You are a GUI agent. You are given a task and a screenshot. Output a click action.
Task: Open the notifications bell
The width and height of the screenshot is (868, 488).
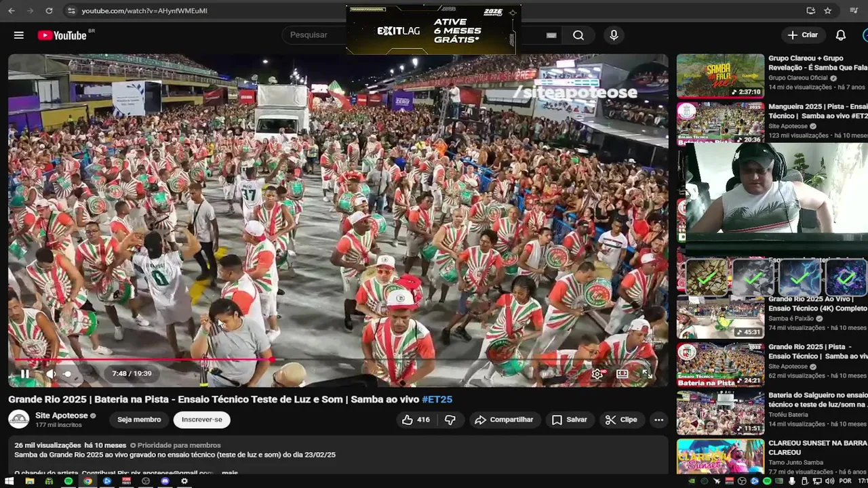pyautogui.click(x=841, y=35)
